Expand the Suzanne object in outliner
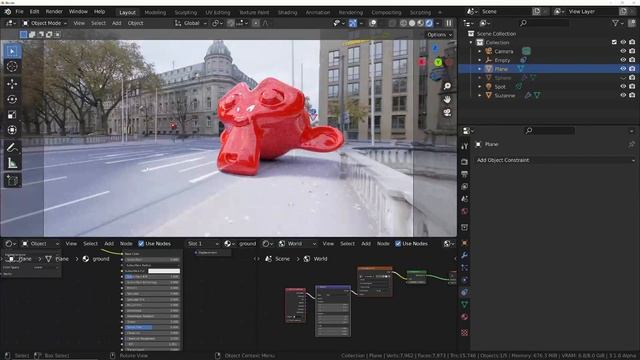640x360 pixels. click(480, 96)
